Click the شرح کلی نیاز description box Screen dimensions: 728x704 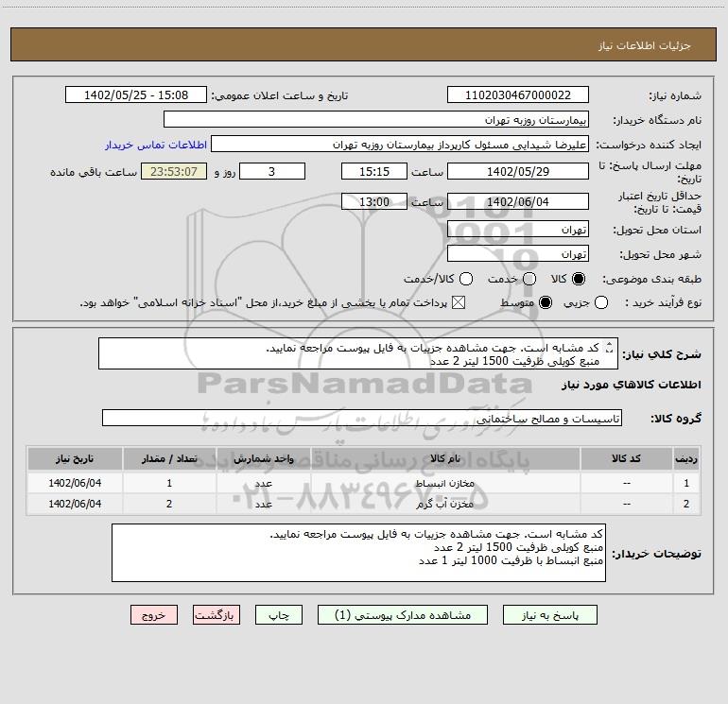(x=358, y=353)
